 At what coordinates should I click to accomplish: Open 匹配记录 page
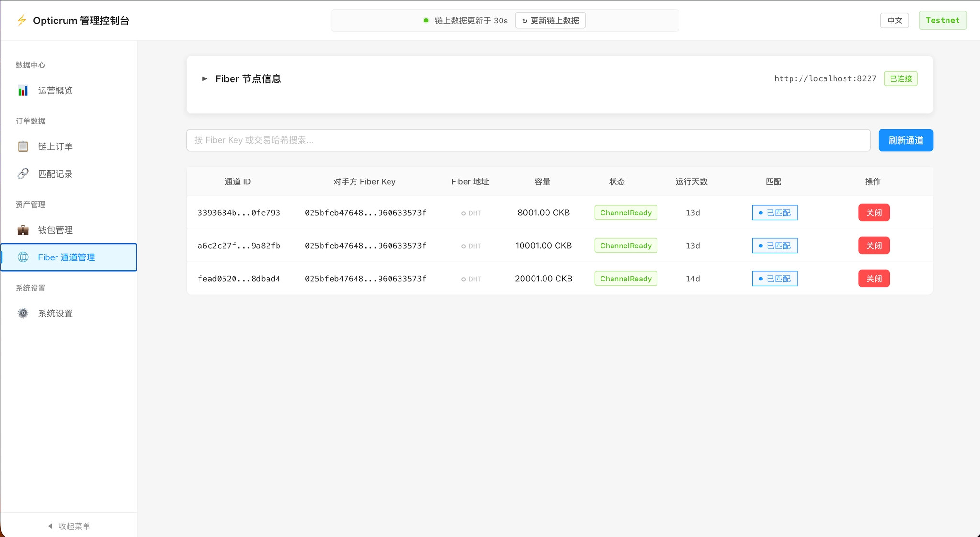[x=69, y=174]
